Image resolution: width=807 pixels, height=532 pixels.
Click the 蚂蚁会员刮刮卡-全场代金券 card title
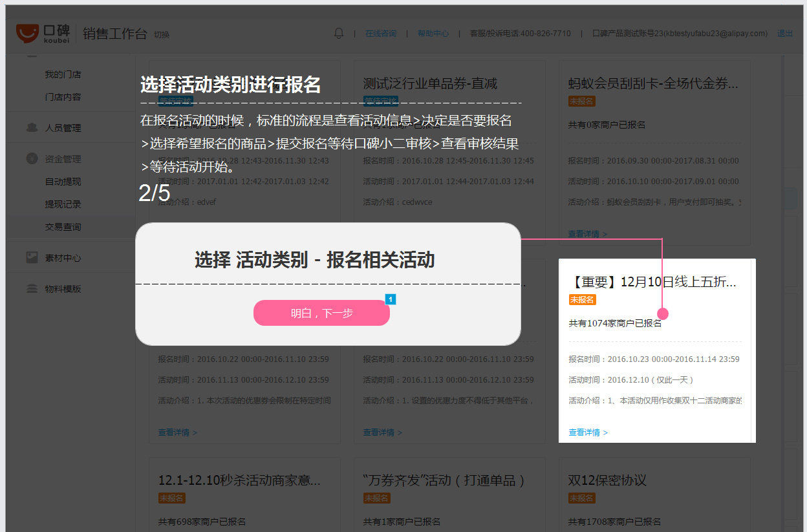click(x=653, y=83)
